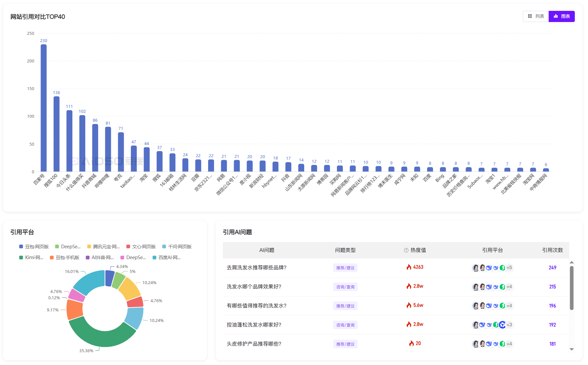Open the question 有哪些值得推荐的洗发水?
The image size is (588, 365).
tap(256, 306)
